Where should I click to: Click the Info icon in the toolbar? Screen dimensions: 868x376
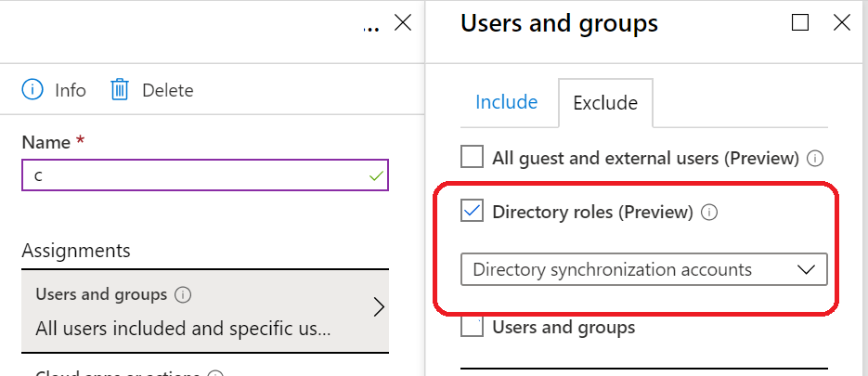pyautogui.click(x=32, y=90)
